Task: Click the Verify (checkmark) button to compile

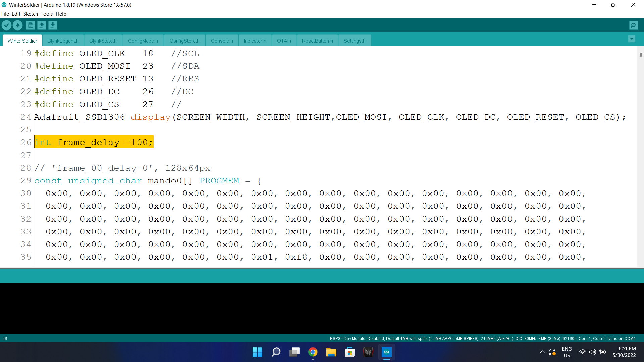Action: (x=6, y=25)
